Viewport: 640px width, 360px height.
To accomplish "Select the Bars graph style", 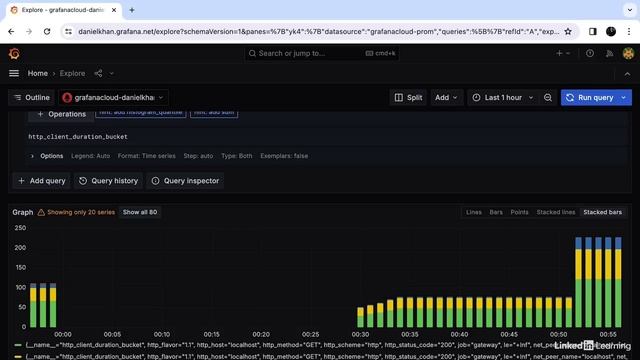I will click(x=496, y=212).
